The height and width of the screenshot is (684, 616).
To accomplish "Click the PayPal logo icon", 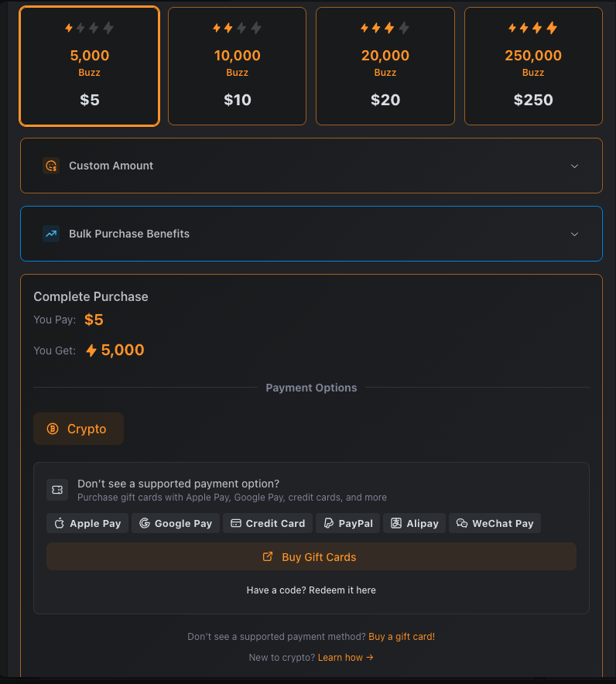I will pyautogui.click(x=328, y=524).
